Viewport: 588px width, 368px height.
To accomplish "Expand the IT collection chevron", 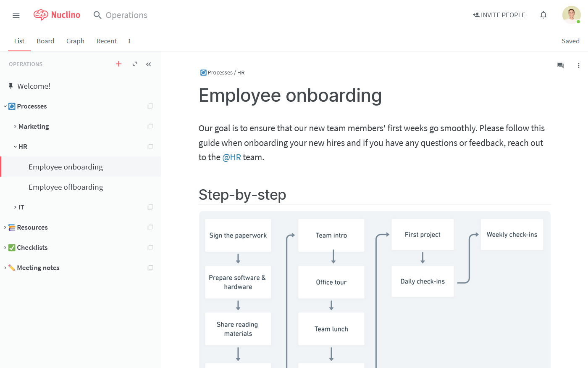I will [15, 207].
